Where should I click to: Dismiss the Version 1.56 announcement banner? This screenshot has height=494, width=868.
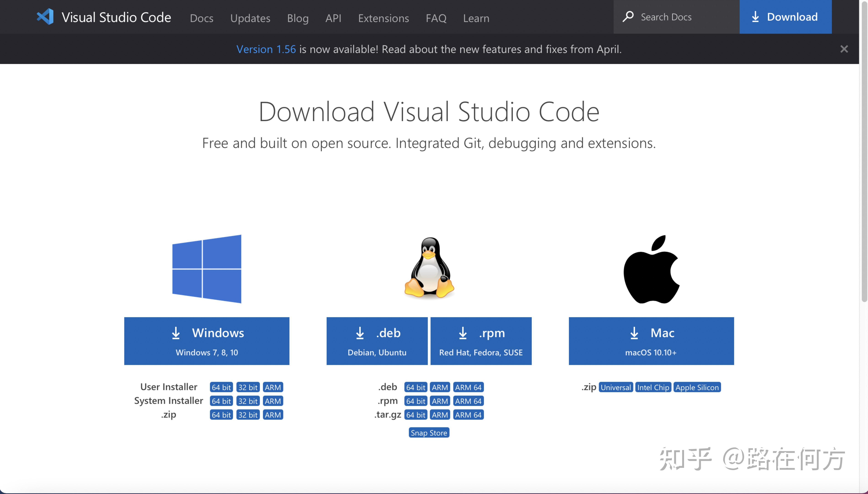(844, 49)
